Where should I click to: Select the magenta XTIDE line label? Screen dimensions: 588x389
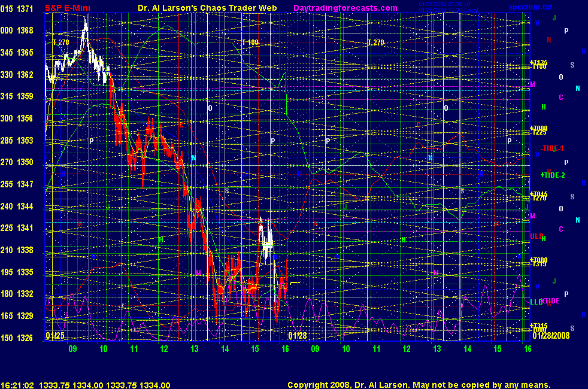coord(550,301)
